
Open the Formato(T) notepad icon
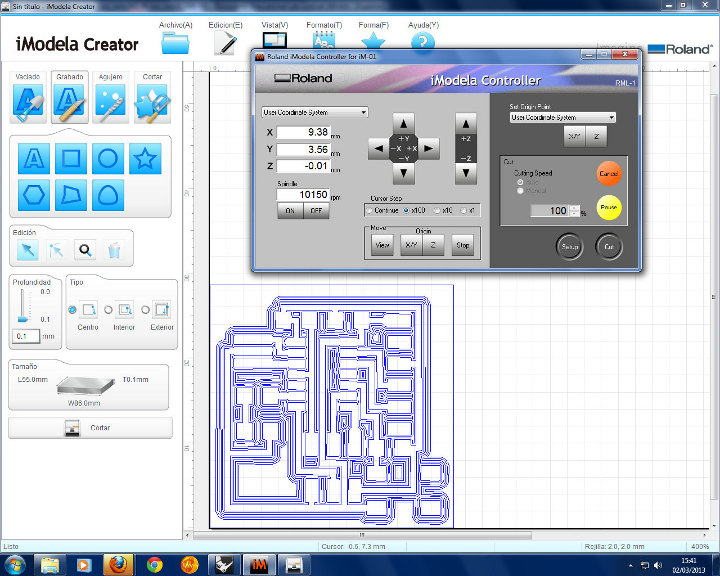pos(324,40)
